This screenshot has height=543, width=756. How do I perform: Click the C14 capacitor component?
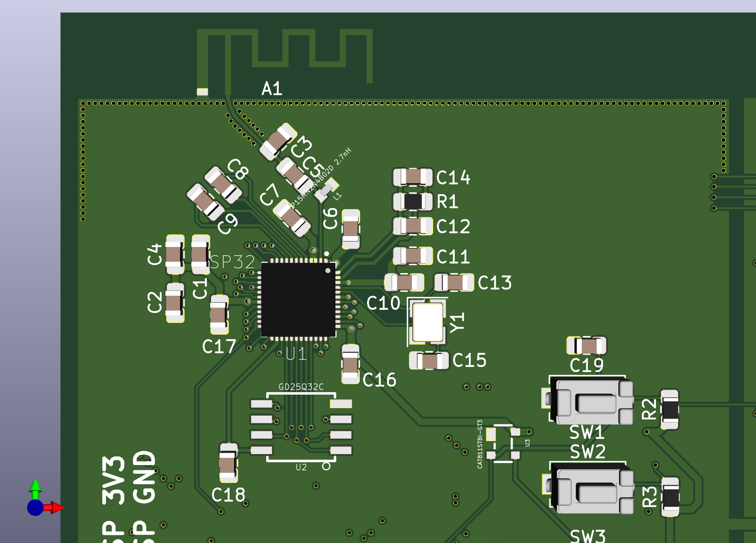[x=413, y=177]
